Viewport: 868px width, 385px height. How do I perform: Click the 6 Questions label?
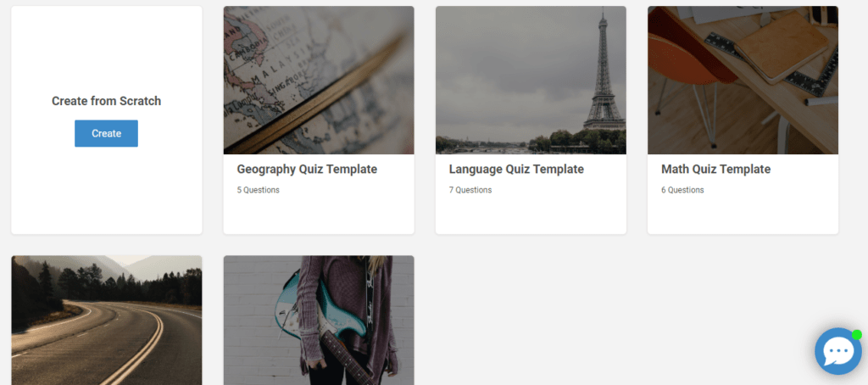(x=682, y=190)
